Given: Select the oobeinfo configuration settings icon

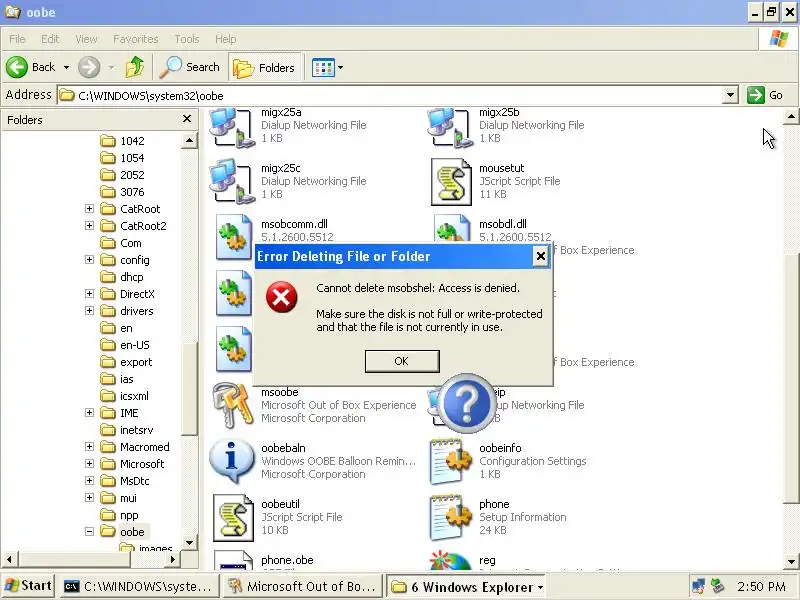Looking at the screenshot, I should [451, 461].
